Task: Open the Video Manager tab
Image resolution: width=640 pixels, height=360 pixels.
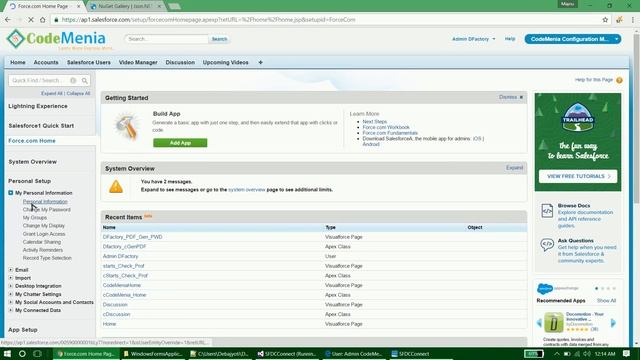Action: click(138, 62)
